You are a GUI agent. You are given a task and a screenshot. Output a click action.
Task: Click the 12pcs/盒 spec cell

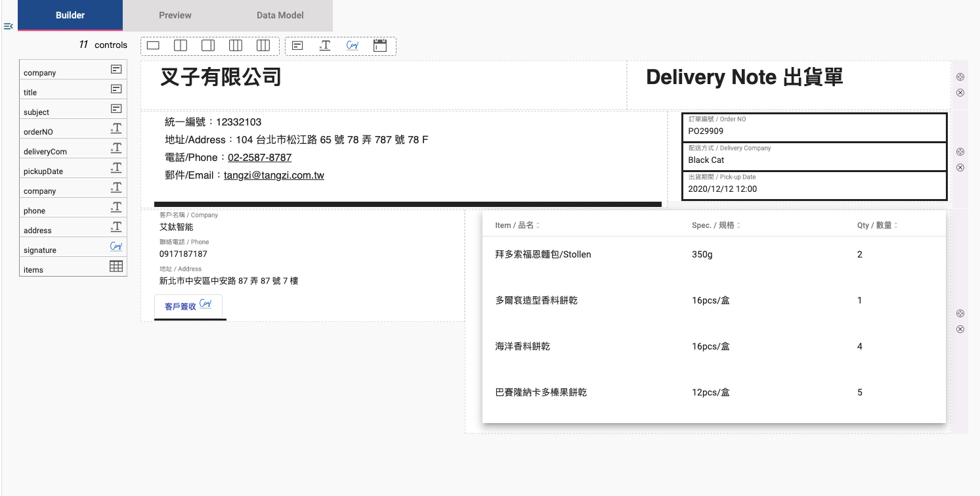click(x=711, y=392)
